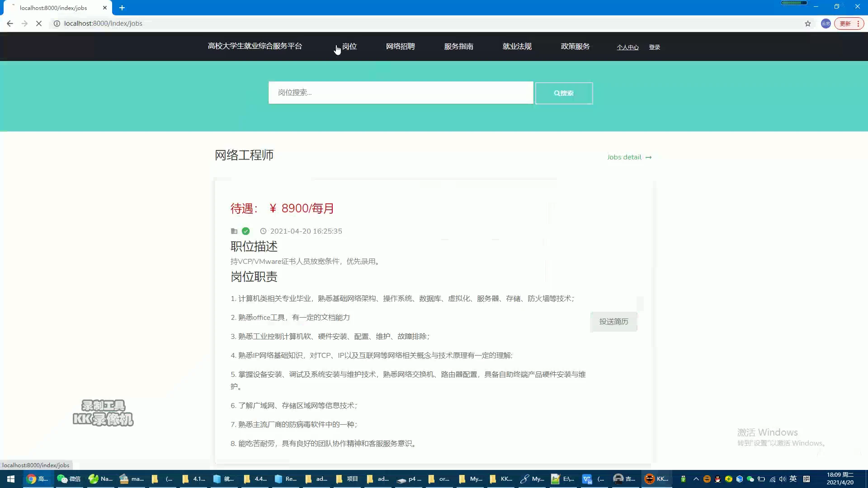Open 就业法规 navigation item
Screen dimensions: 868x488
tap(517, 47)
